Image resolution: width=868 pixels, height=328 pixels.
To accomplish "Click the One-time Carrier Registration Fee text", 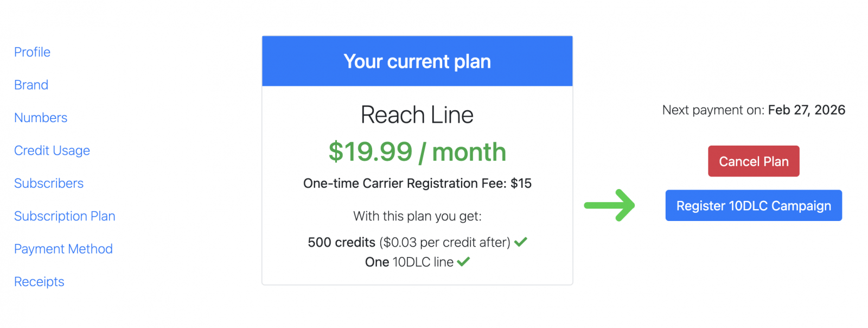I will pyautogui.click(x=417, y=184).
